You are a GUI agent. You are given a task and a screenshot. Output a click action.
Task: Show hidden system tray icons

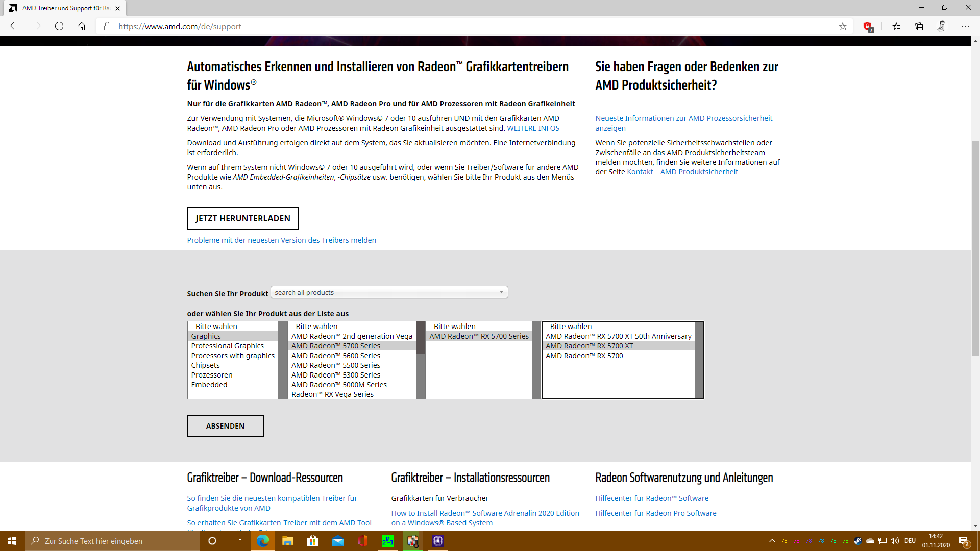click(772, 541)
